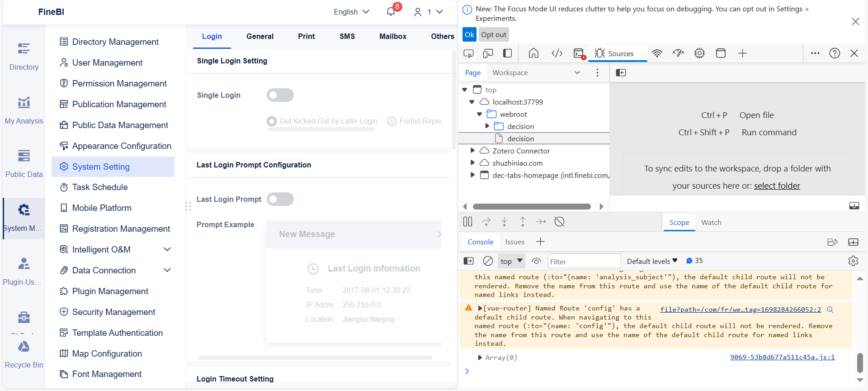
Task: Expand the Data Connection menu chevron
Action: (167, 270)
